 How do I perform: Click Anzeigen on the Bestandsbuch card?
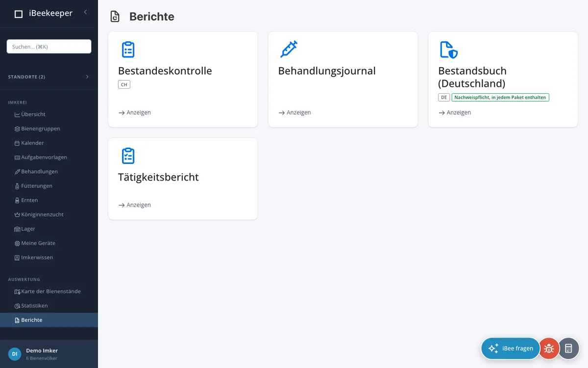point(455,112)
